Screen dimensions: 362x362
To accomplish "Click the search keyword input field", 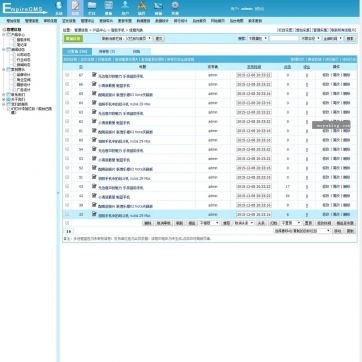I will [284, 38].
